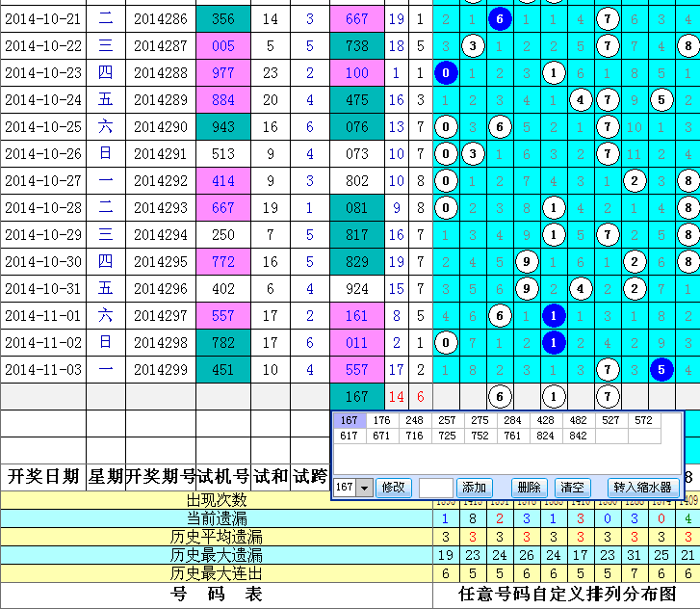Click the empty input field beside 添加
The width and height of the screenshot is (700, 609).
pyautogui.click(x=435, y=489)
